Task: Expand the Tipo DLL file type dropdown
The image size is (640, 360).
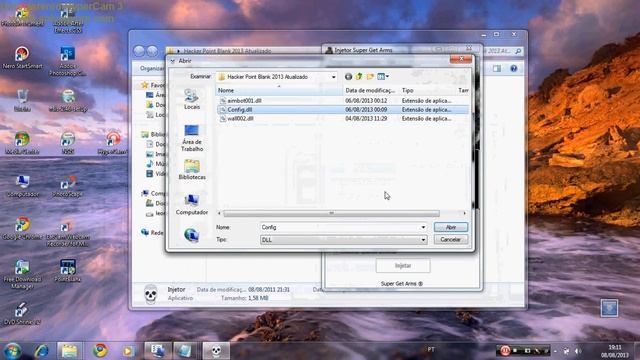Action: point(423,240)
